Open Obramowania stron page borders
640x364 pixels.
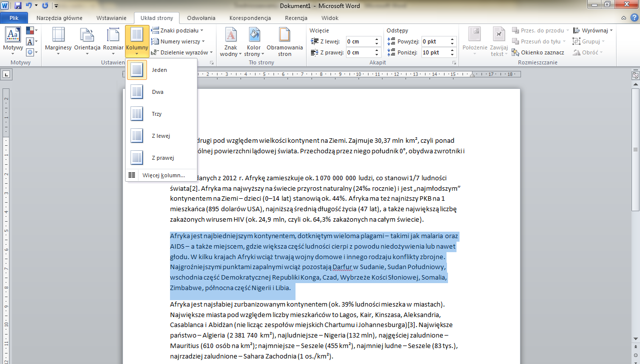click(284, 41)
